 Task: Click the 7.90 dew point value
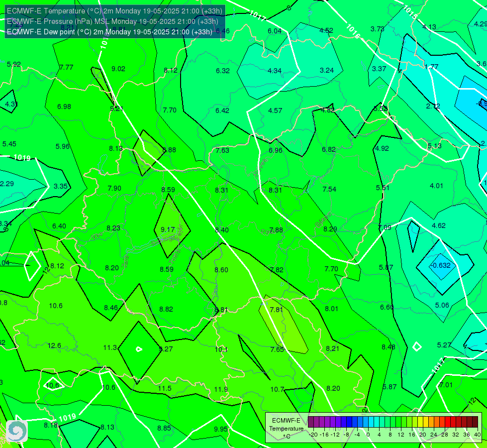(x=114, y=188)
